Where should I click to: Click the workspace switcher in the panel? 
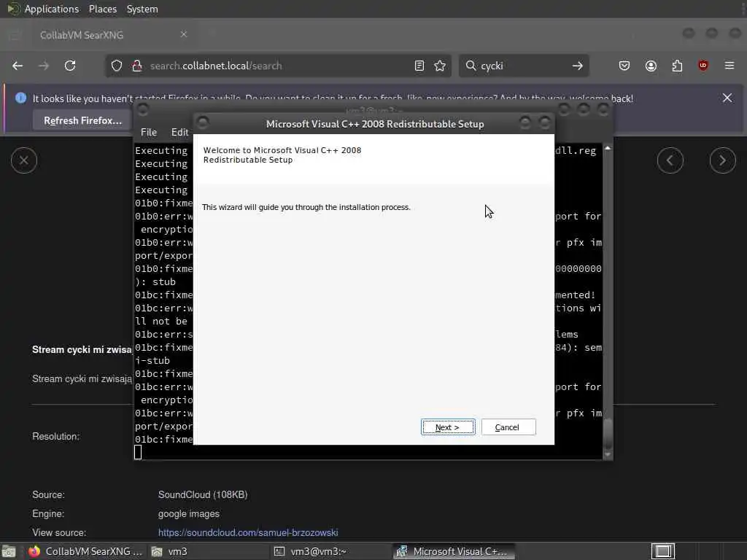click(x=662, y=551)
